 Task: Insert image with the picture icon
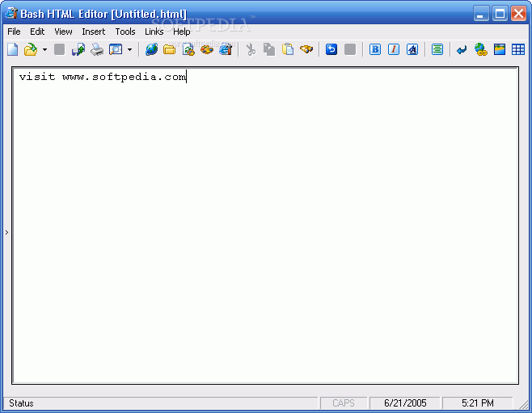(x=500, y=49)
